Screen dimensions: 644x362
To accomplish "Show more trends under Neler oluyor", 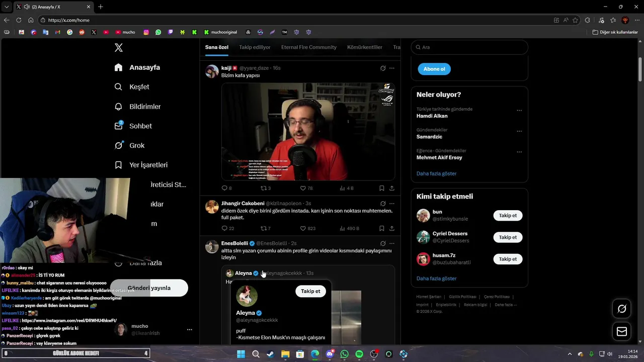I will point(437,173).
